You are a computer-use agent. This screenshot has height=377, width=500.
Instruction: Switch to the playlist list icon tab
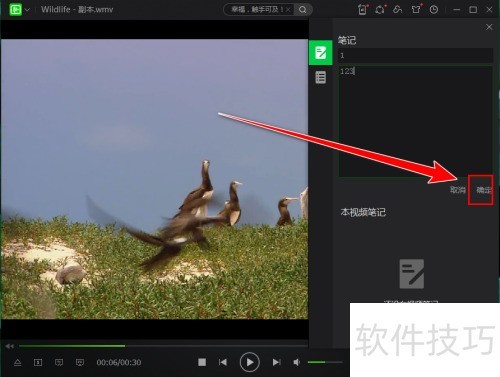coord(321,77)
